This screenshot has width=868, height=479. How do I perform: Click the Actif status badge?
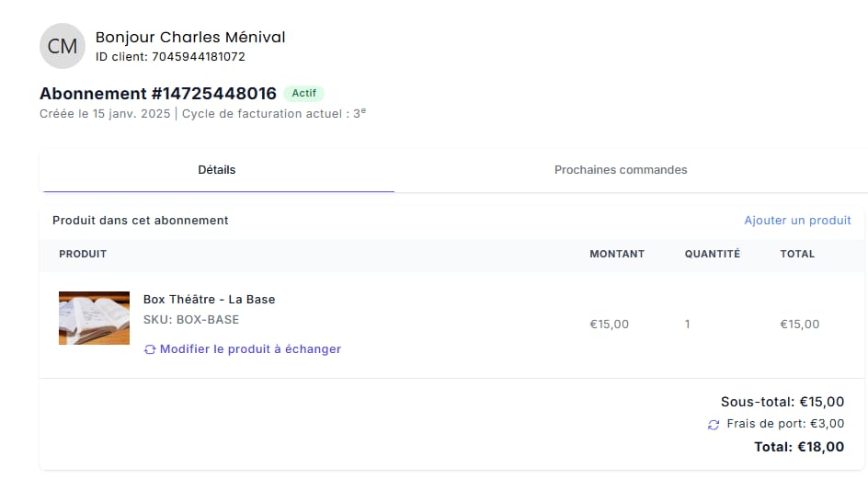pos(304,93)
